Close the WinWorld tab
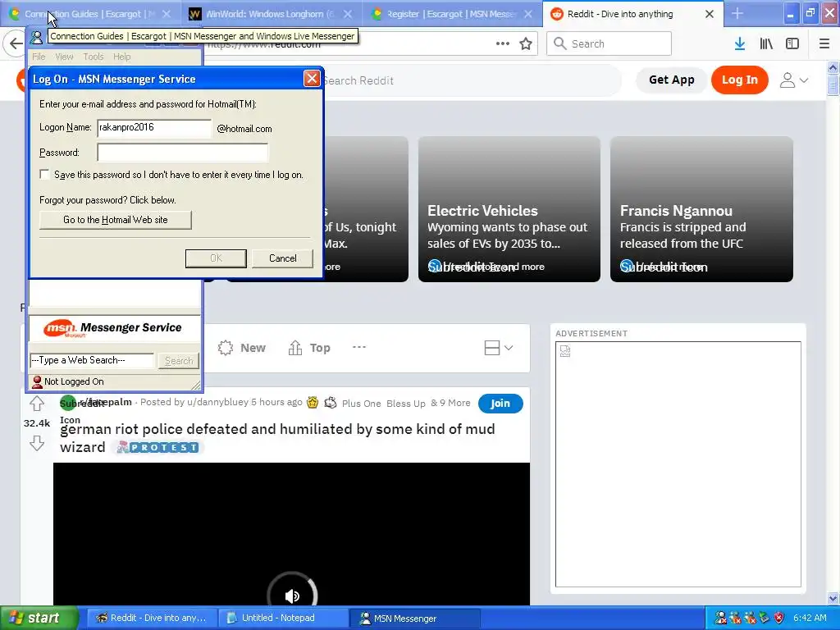Image resolution: width=840 pixels, height=630 pixels. click(348, 14)
